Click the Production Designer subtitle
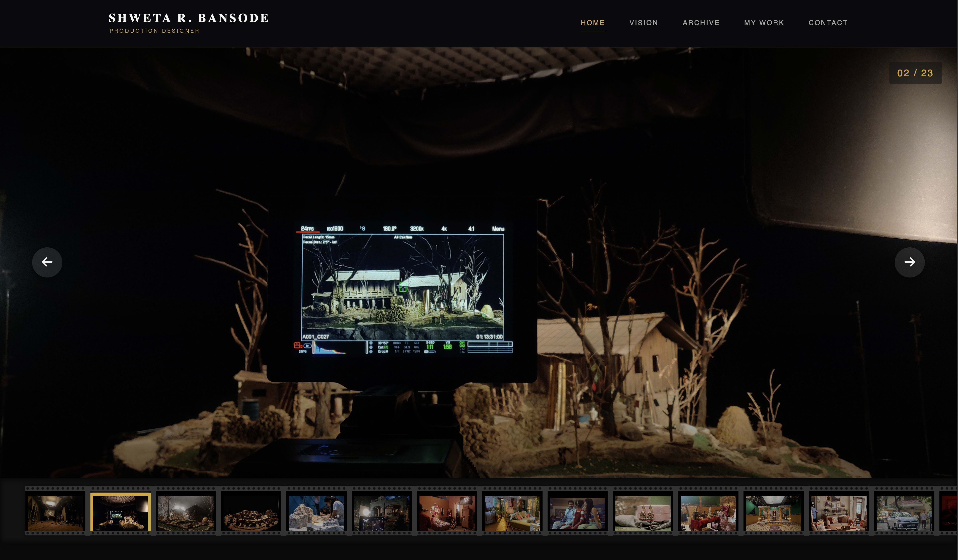This screenshot has width=958, height=560. [154, 31]
